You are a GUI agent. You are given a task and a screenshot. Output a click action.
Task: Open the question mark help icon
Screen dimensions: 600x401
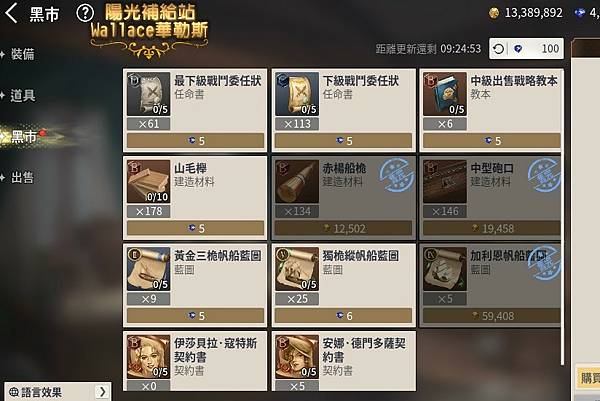[85, 13]
